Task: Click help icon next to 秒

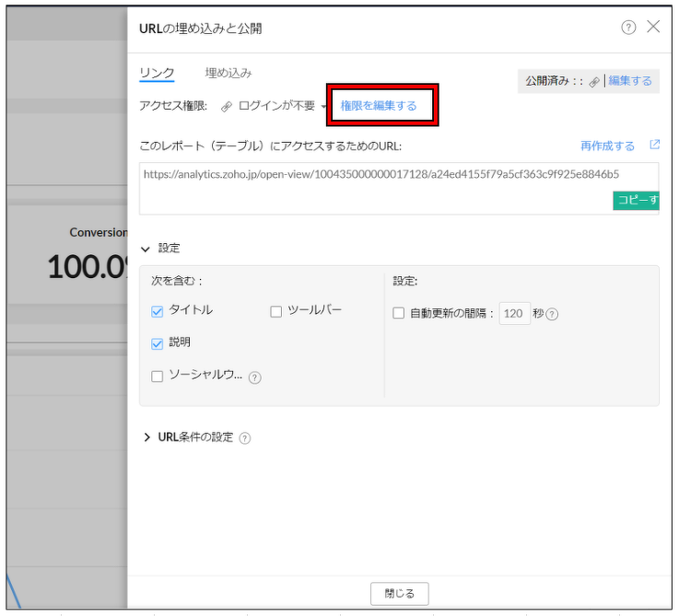Action: coord(552,315)
